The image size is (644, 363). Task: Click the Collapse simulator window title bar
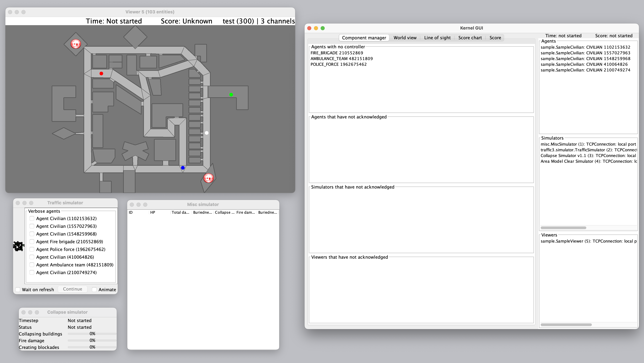(x=67, y=312)
